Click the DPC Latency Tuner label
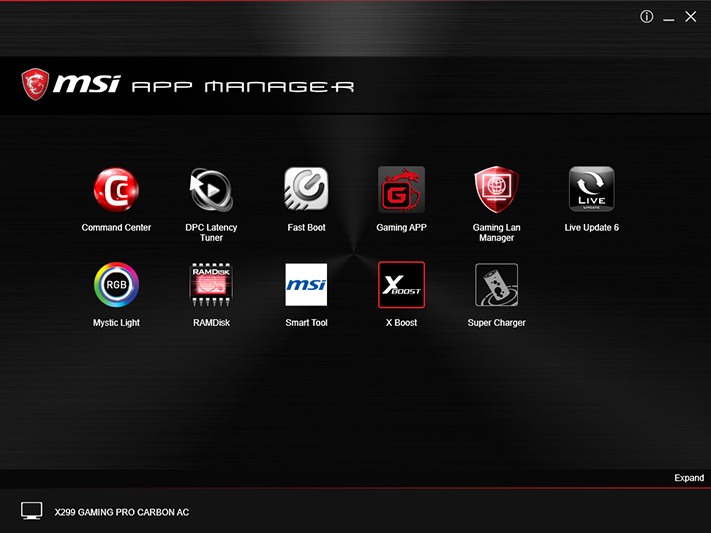The height and width of the screenshot is (533, 711). pos(211,233)
